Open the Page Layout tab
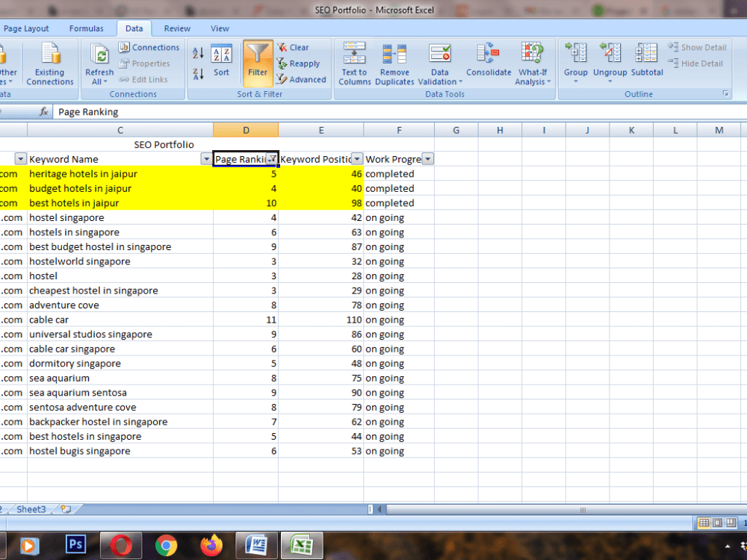Screen dimensions: 747x560 [25, 28]
